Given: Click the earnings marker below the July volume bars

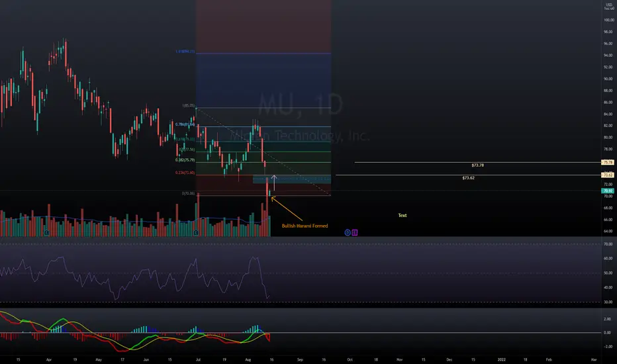Looking at the screenshot, I should [x=196, y=233].
